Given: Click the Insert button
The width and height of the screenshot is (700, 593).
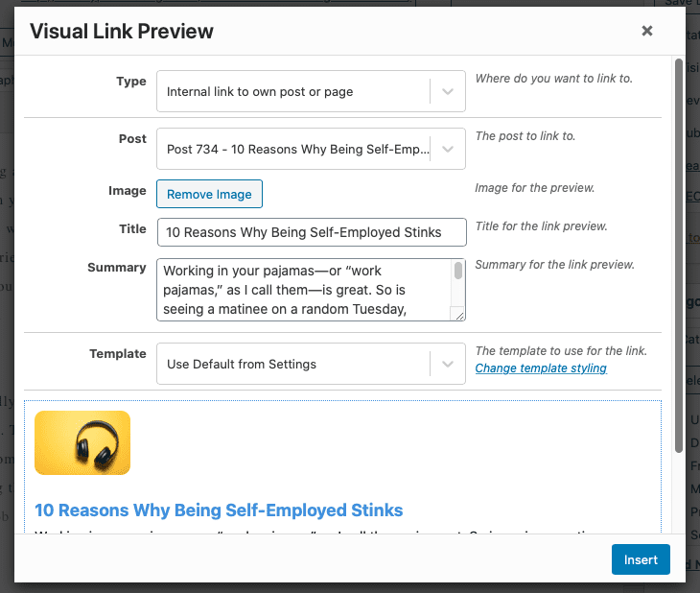Looking at the screenshot, I should 641,559.
